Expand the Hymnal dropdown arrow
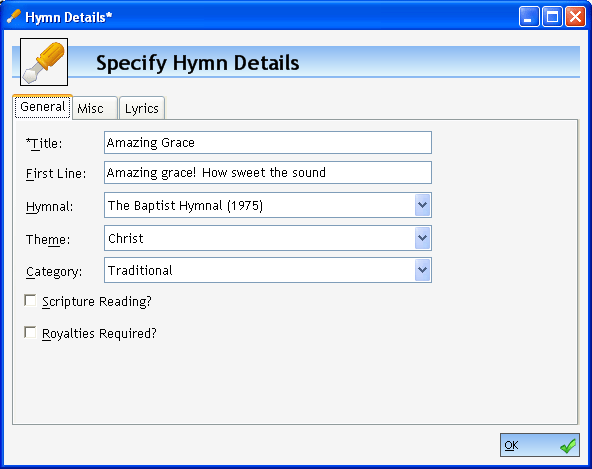Viewport: 592px width, 469px height. [x=422, y=205]
